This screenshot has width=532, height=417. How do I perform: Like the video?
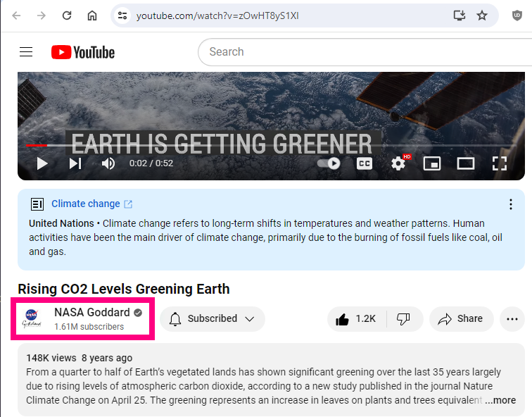coord(356,319)
